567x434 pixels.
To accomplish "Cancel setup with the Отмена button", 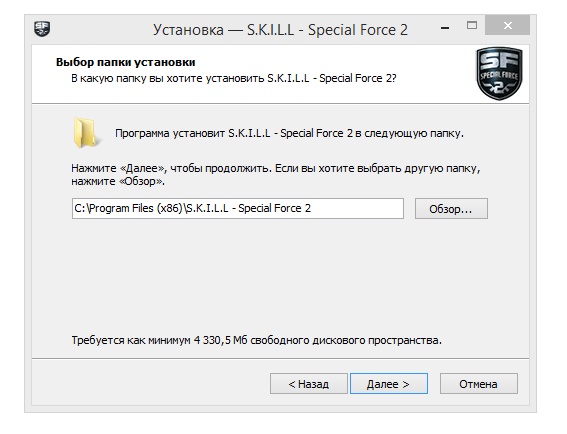I will 478,384.
